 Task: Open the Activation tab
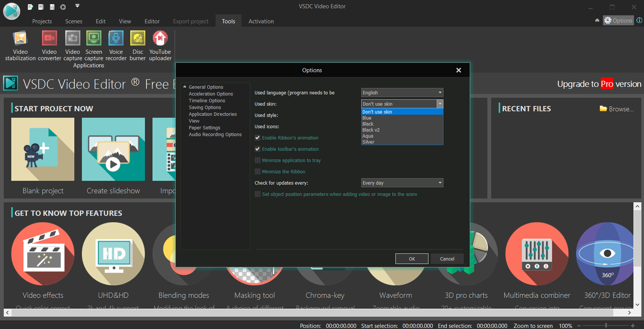click(x=261, y=21)
